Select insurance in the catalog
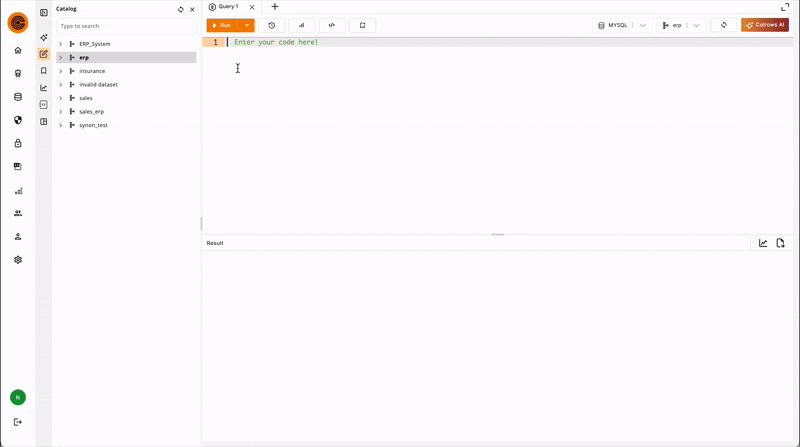This screenshot has height=447, width=800. click(x=92, y=71)
